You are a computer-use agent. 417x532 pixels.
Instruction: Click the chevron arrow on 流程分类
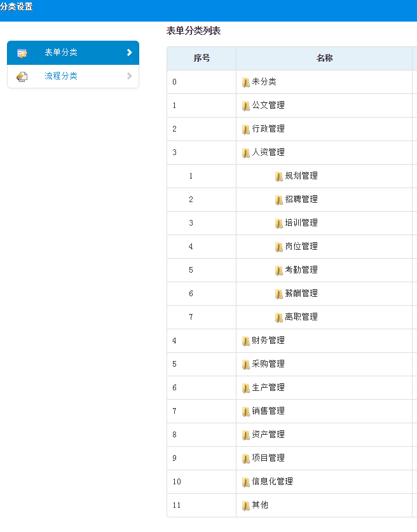pos(129,76)
